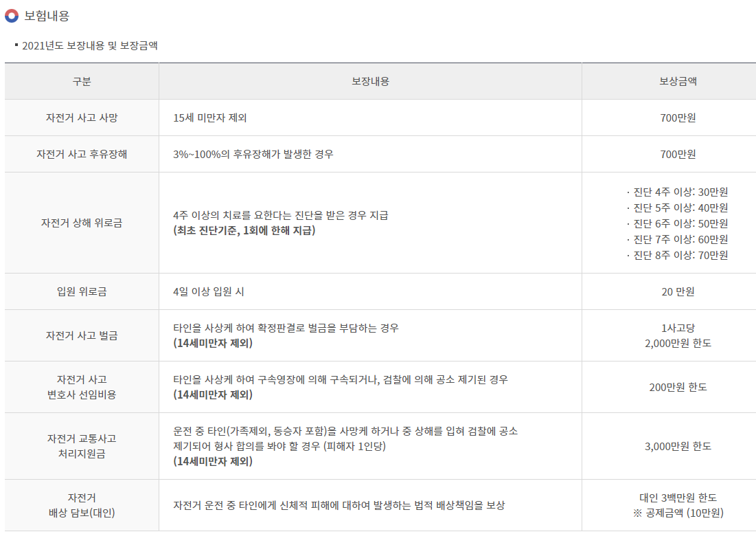Click the 20 만원 amount cell
Screen dimensions: 756x534
678,291
